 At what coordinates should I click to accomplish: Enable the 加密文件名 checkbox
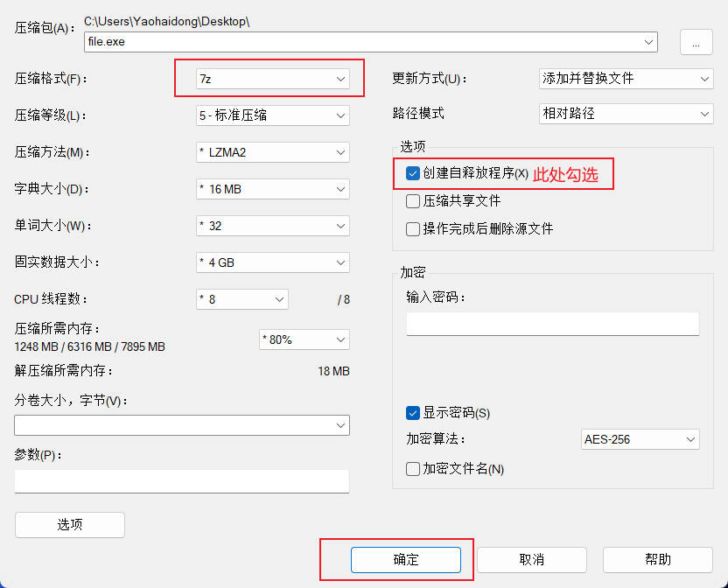[413, 469]
